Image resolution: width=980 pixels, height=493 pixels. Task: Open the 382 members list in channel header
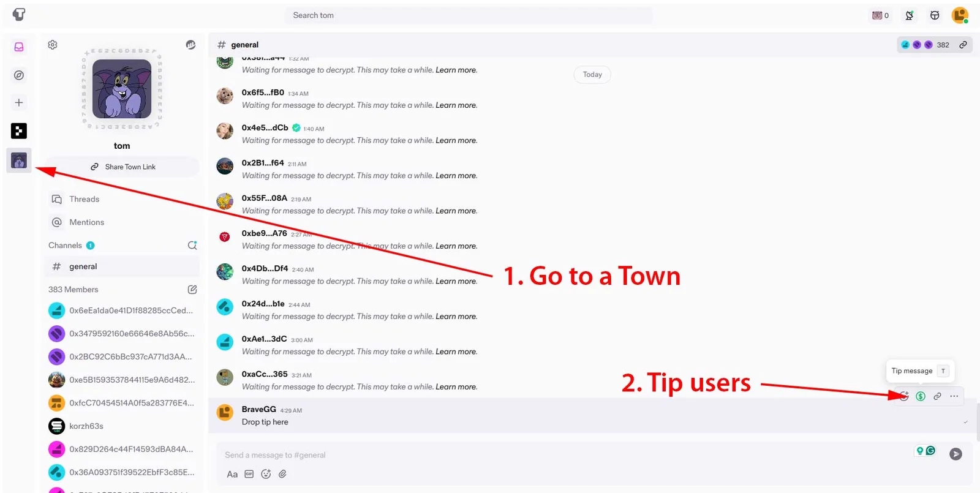coord(925,45)
